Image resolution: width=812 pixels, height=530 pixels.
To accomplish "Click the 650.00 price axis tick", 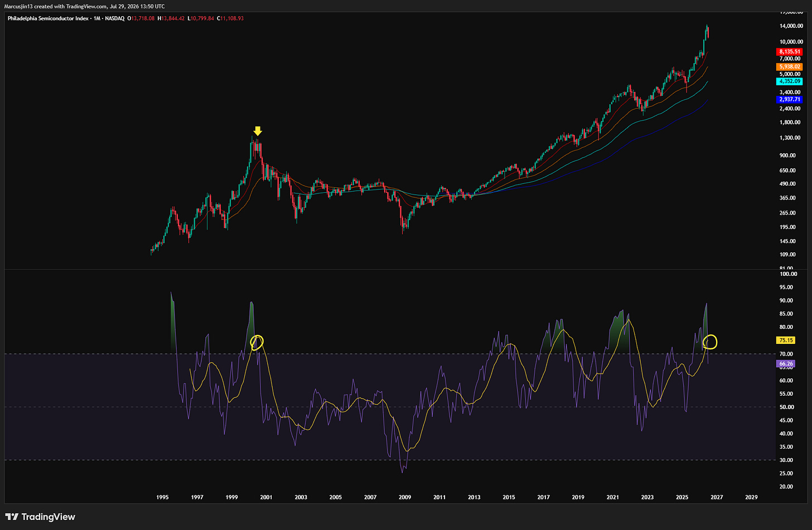I will (787, 171).
